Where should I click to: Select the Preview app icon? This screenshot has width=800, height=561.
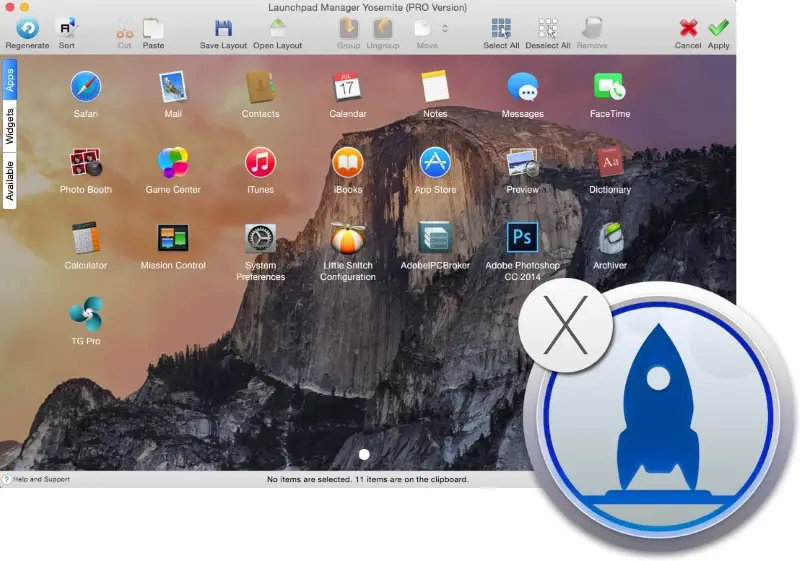pyautogui.click(x=522, y=163)
